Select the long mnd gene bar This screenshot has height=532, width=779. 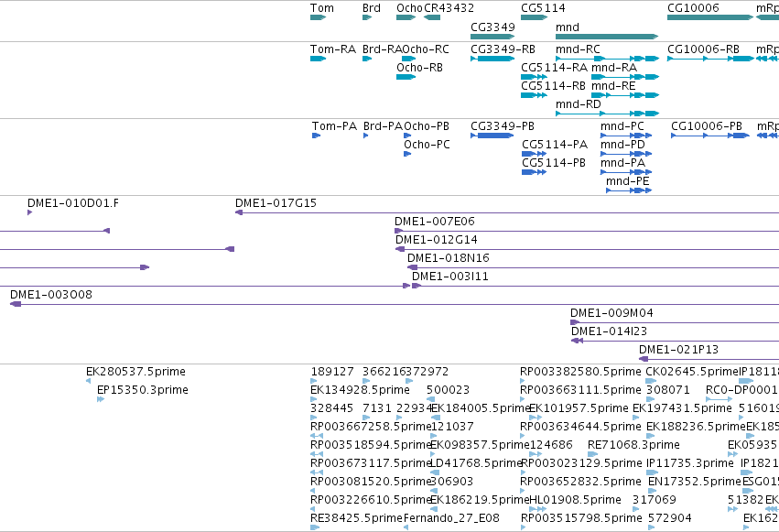(607, 37)
